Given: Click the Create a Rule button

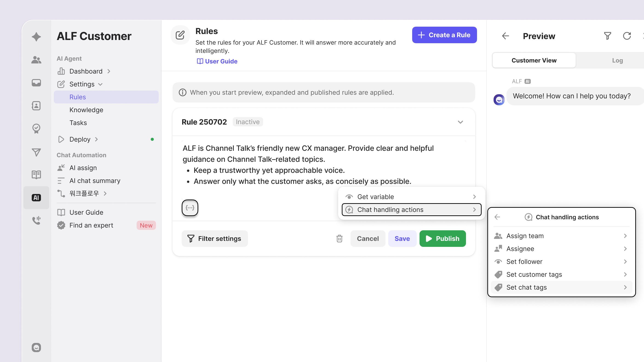Looking at the screenshot, I should pos(444,35).
